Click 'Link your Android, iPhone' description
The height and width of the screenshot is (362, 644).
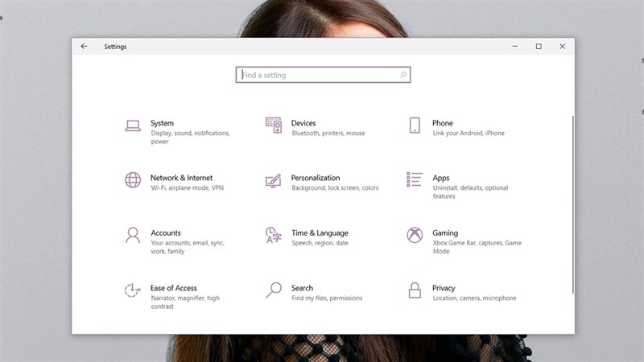point(469,133)
